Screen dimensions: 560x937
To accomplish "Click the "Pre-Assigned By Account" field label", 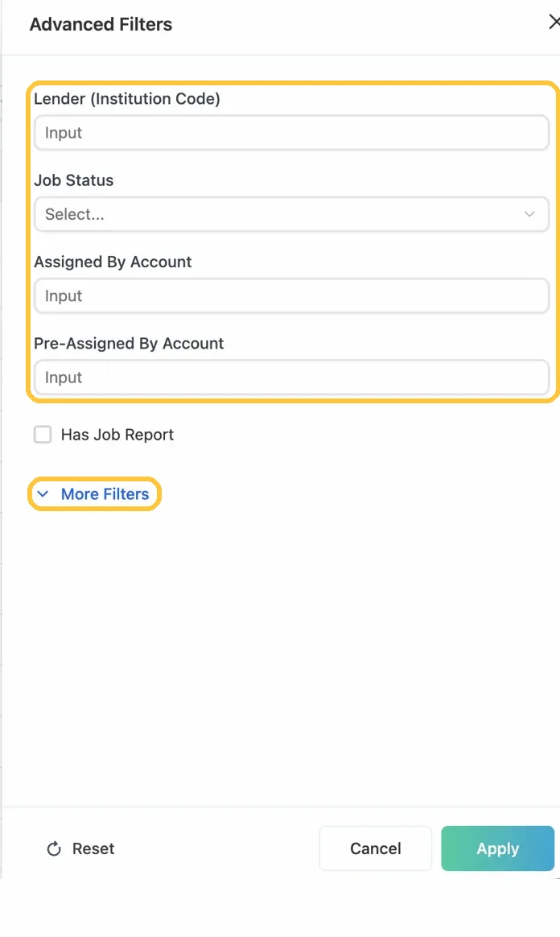I will (x=129, y=344).
